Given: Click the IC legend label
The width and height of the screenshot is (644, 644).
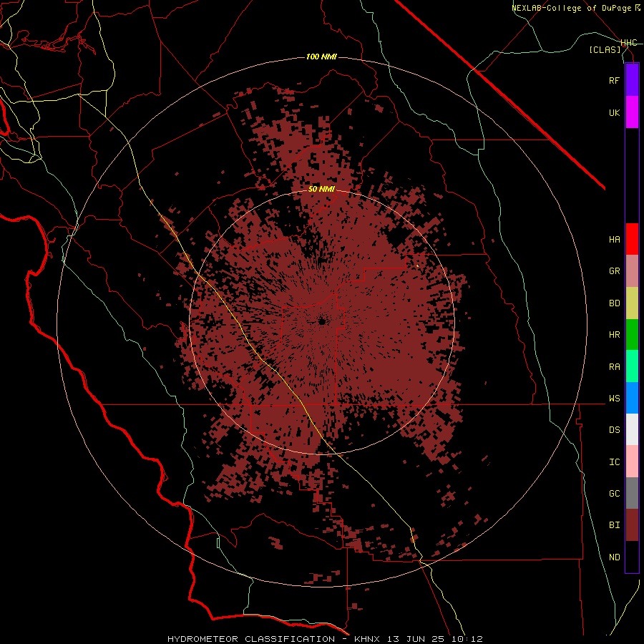Looking at the screenshot, I should [x=615, y=462].
